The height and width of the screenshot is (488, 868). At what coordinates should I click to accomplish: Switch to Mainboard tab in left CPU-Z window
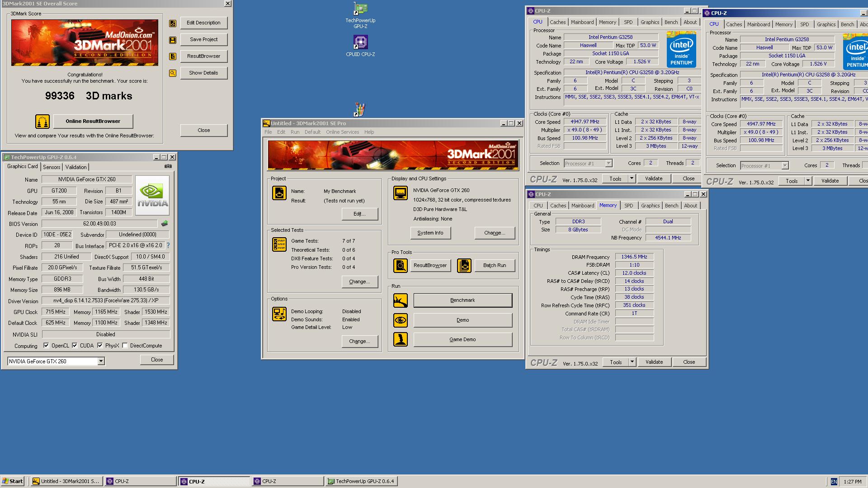(582, 22)
